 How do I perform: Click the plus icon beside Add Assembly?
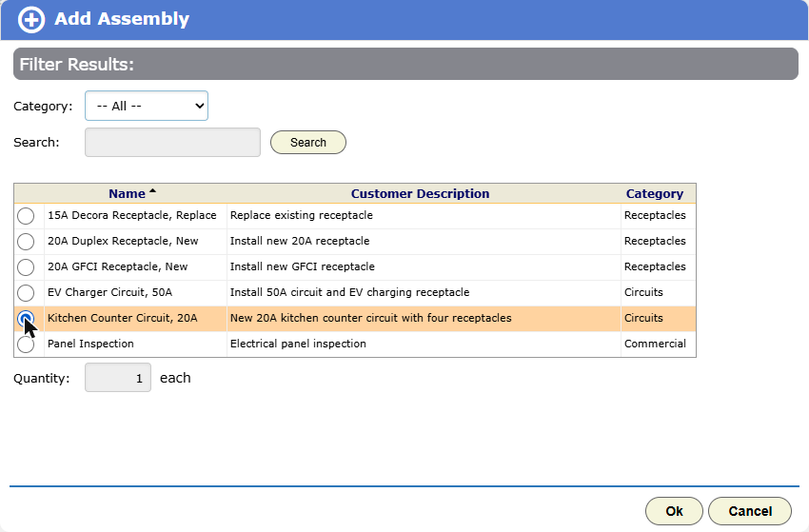coord(31,20)
